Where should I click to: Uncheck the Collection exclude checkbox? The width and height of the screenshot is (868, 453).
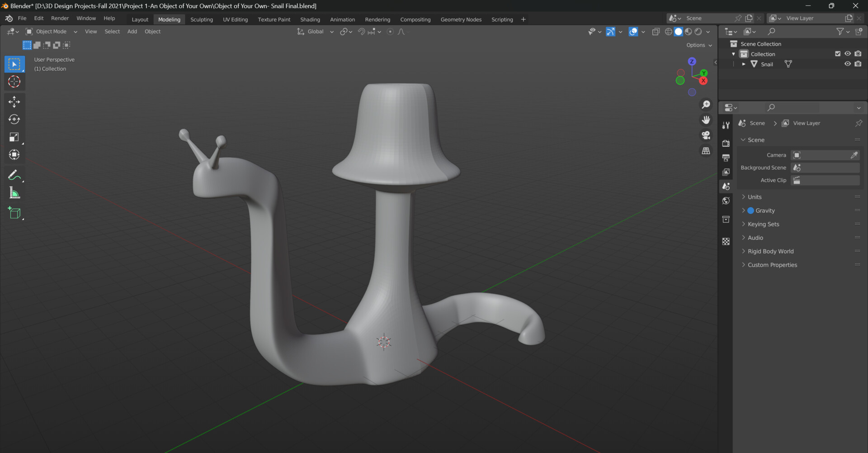[838, 54]
